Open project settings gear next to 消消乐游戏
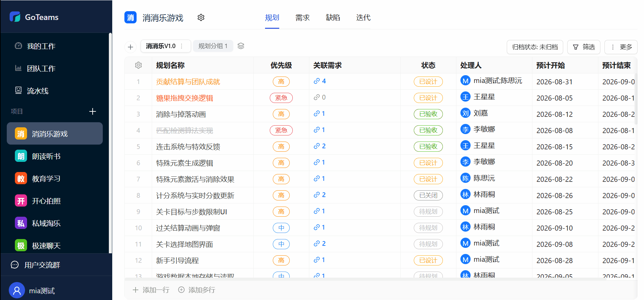 click(201, 18)
